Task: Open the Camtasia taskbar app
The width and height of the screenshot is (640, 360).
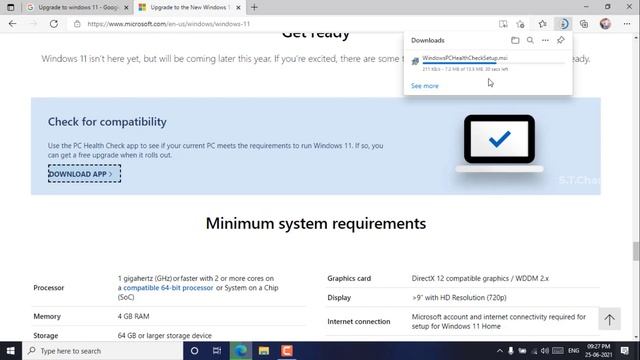Action: pos(287,351)
